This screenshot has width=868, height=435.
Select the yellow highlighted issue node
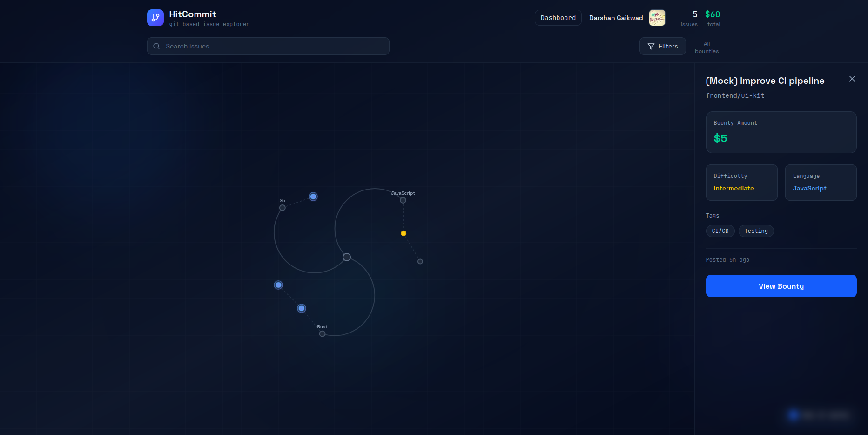click(403, 233)
